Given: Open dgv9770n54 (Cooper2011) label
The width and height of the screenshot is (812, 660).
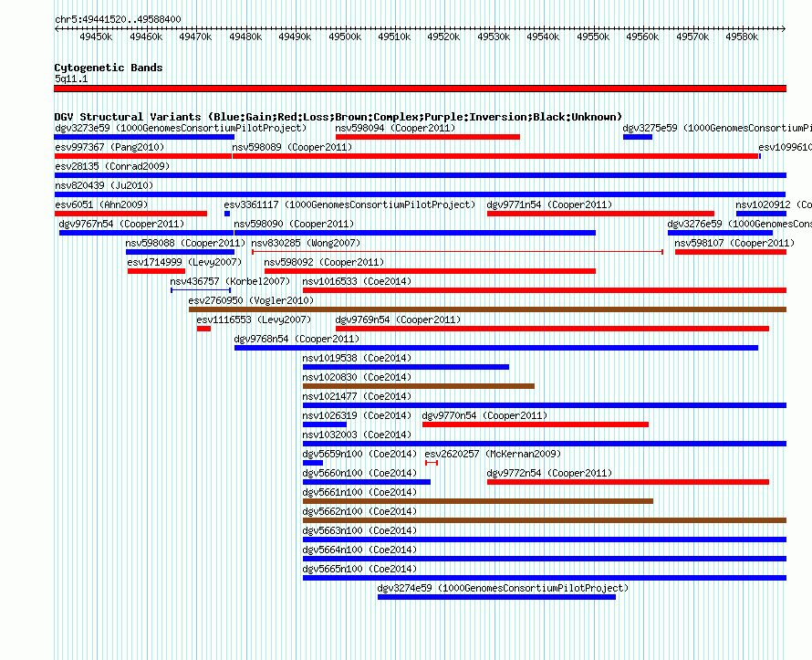Looking at the screenshot, I should pos(484,415).
